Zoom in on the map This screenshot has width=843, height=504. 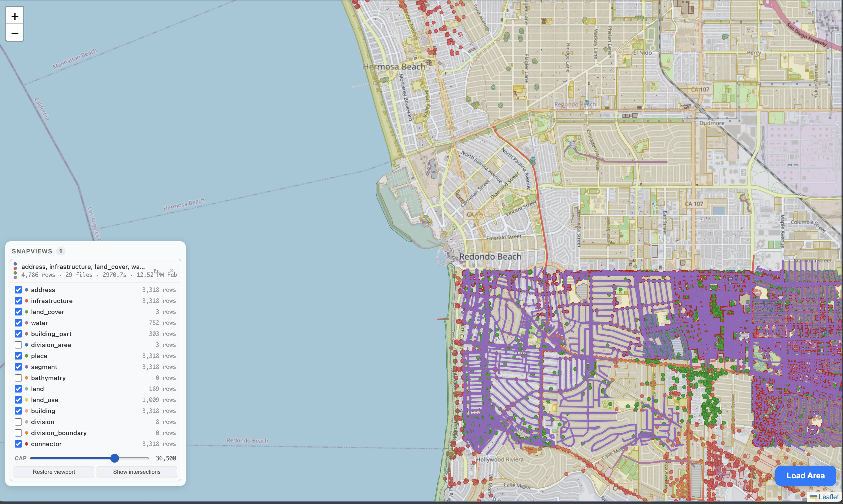click(x=15, y=16)
